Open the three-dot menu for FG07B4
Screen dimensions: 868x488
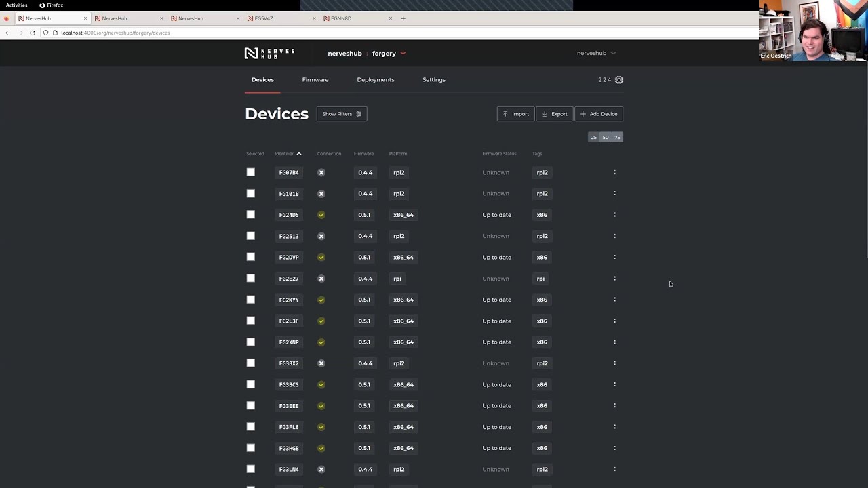point(614,172)
